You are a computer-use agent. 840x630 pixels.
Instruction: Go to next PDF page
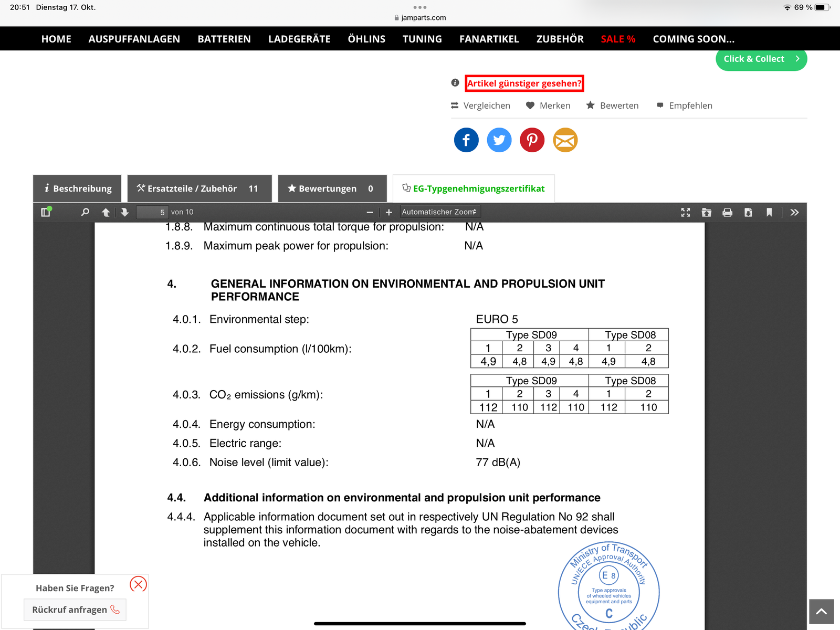(x=124, y=212)
